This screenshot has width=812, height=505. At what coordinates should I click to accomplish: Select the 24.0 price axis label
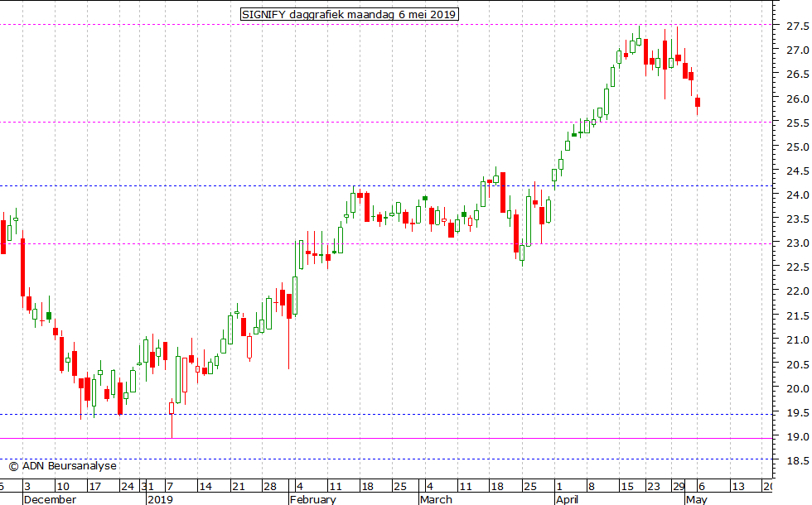point(797,195)
